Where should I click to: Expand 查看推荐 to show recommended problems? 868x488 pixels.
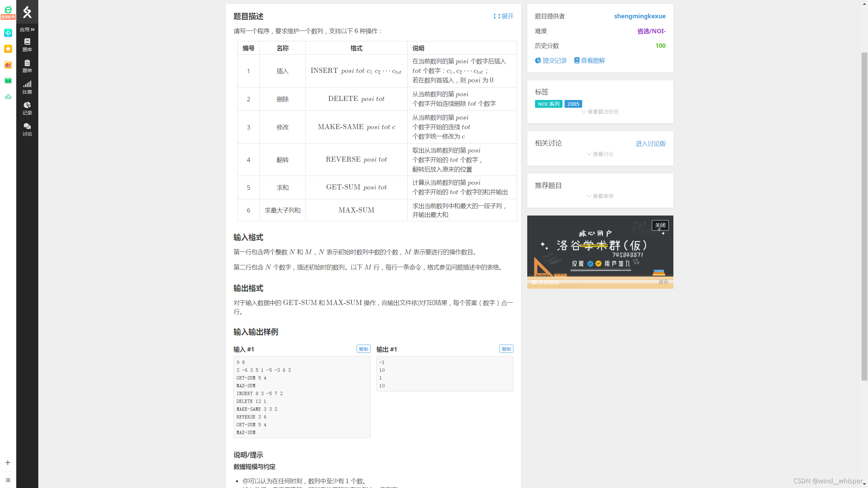[599, 196]
